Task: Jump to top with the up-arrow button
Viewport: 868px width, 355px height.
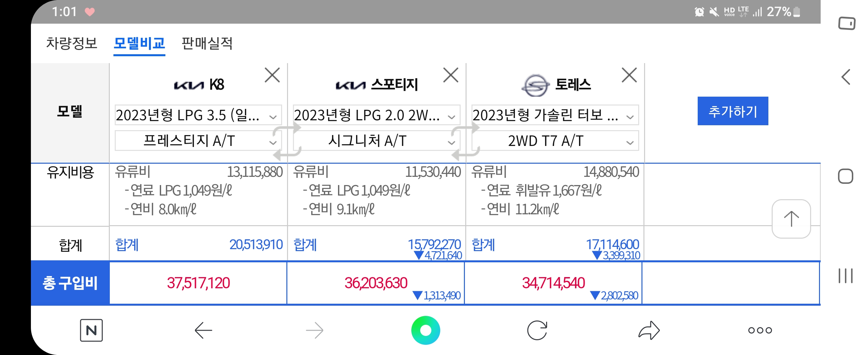Action: pyautogui.click(x=791, y=219)
